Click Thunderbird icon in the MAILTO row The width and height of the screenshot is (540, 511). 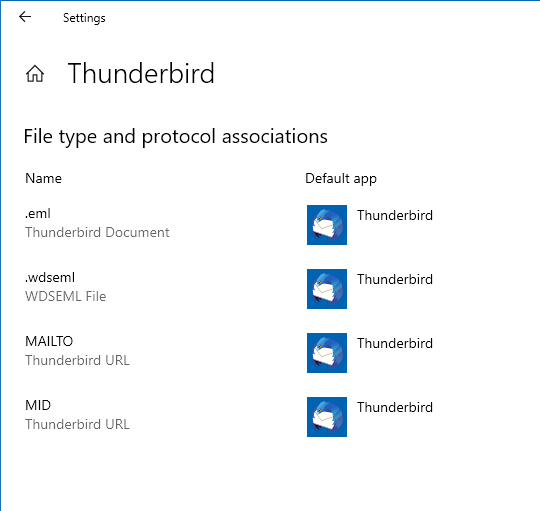(327, 353)
